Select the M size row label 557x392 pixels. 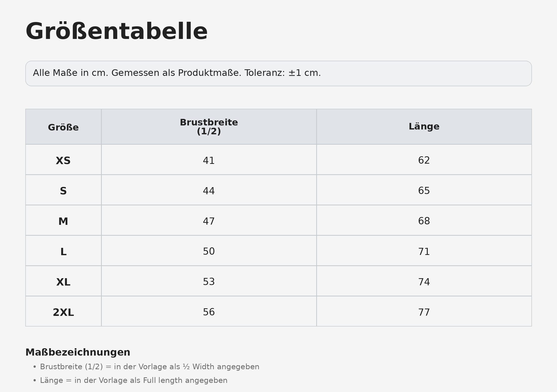[x=63, y=221]
